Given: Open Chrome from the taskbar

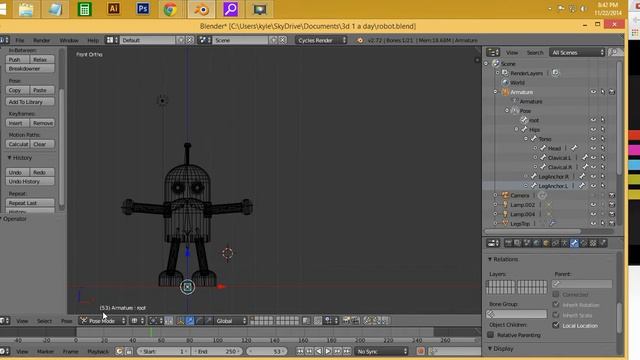Looking at the screenshot, I should pyautogui.click(x=171, y=9).
